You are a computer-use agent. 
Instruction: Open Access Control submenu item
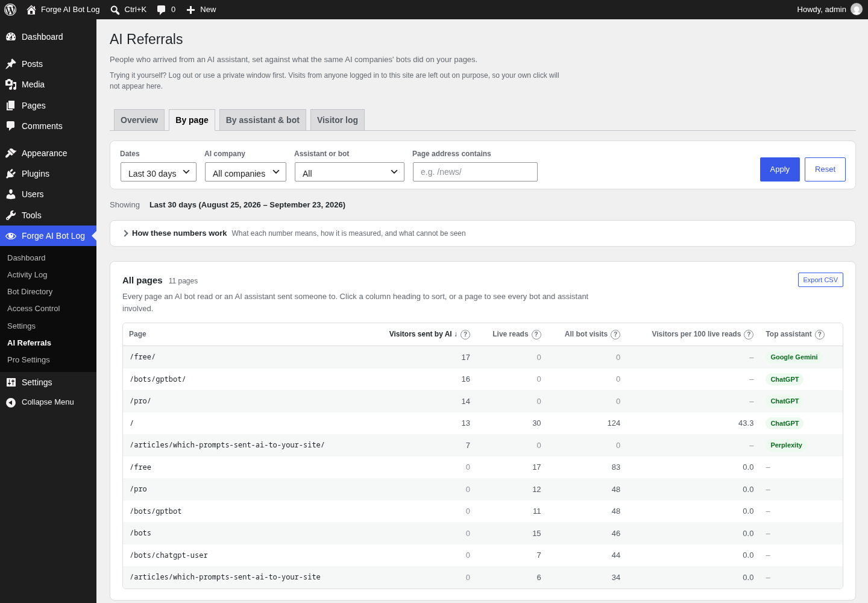tap(34, 309)
